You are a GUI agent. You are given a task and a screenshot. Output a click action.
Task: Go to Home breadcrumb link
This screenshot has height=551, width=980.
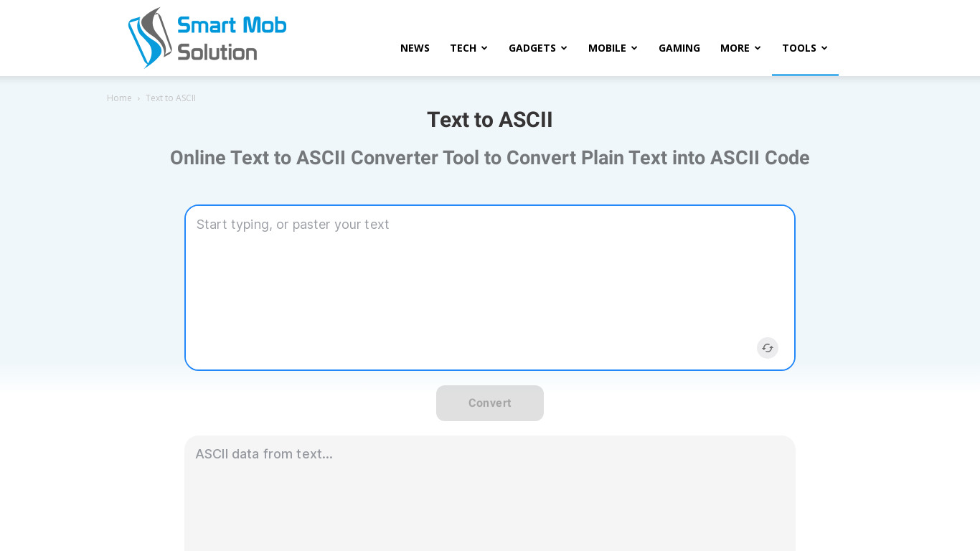tap(119, 98)
